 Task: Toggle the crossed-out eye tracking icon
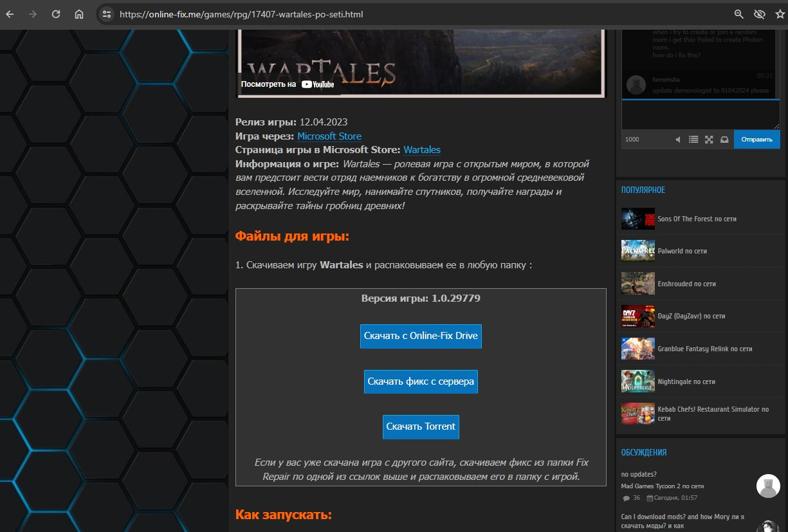click(x=760, y=14)
